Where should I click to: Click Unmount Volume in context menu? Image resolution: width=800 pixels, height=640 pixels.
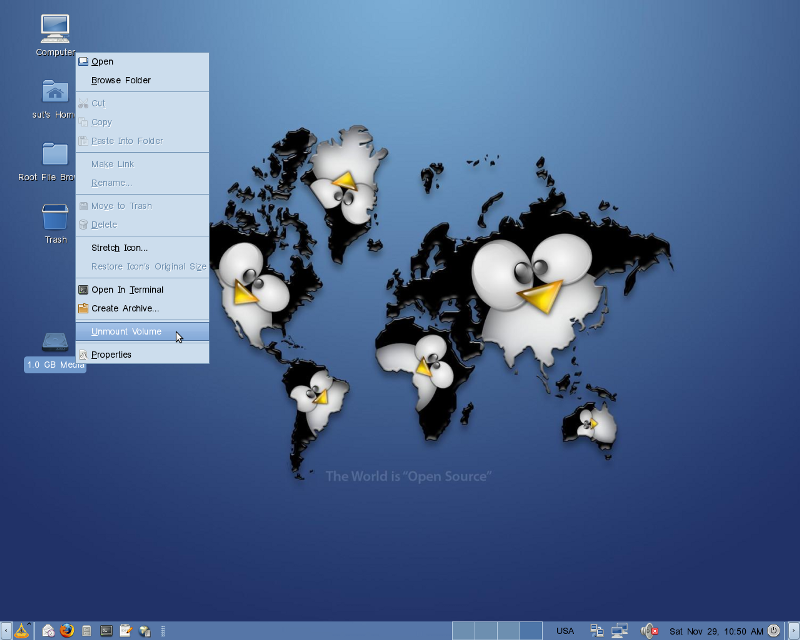click(x=142, y=332)
